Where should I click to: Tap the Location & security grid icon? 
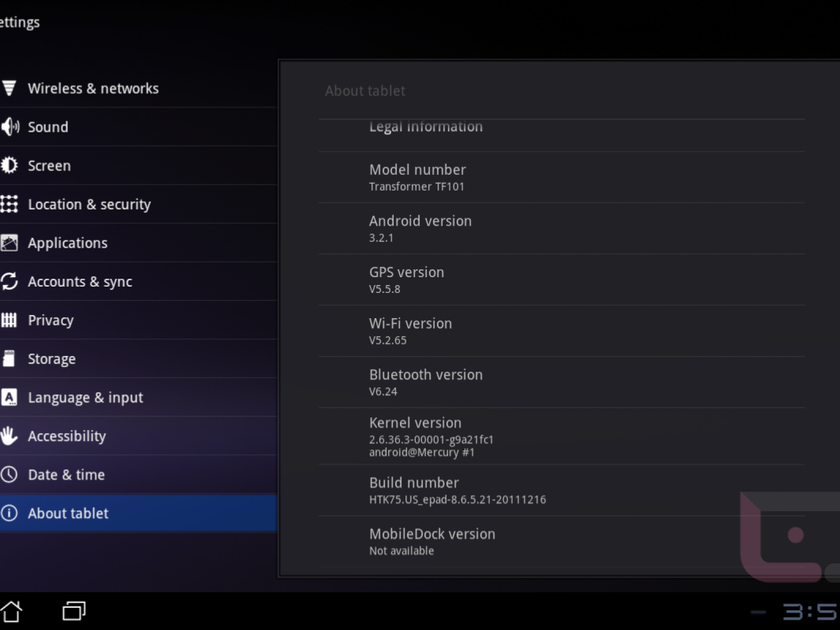pyautogui.click(x=9, y=204)
